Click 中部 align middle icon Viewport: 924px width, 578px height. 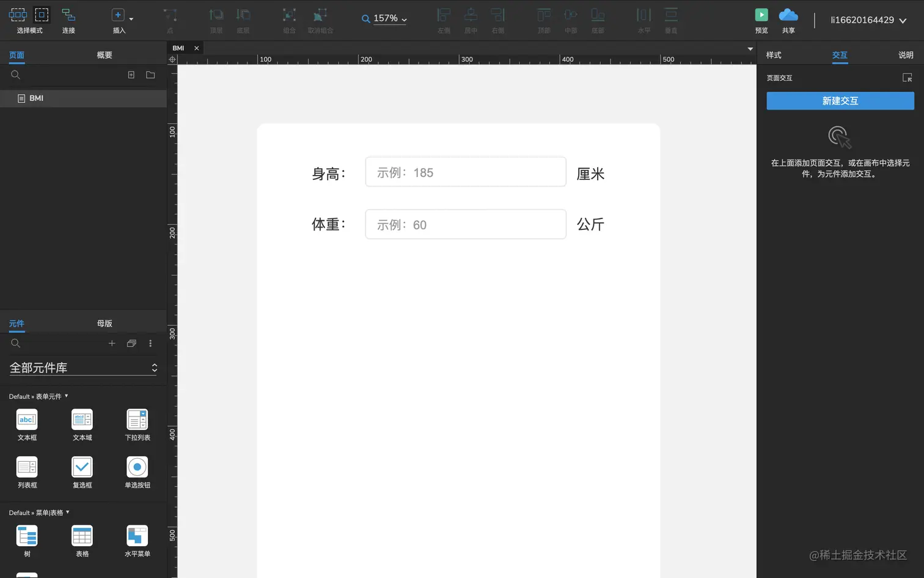coord(571,15)
